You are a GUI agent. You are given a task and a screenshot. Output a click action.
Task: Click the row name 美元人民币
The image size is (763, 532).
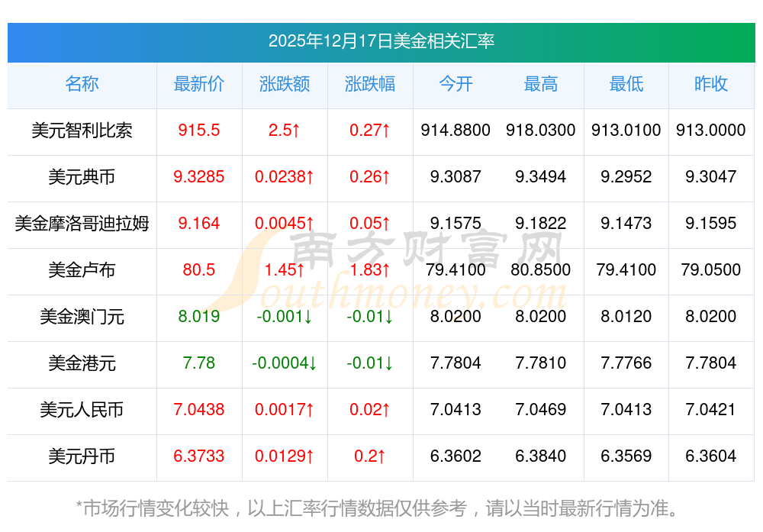coord(82,409)
